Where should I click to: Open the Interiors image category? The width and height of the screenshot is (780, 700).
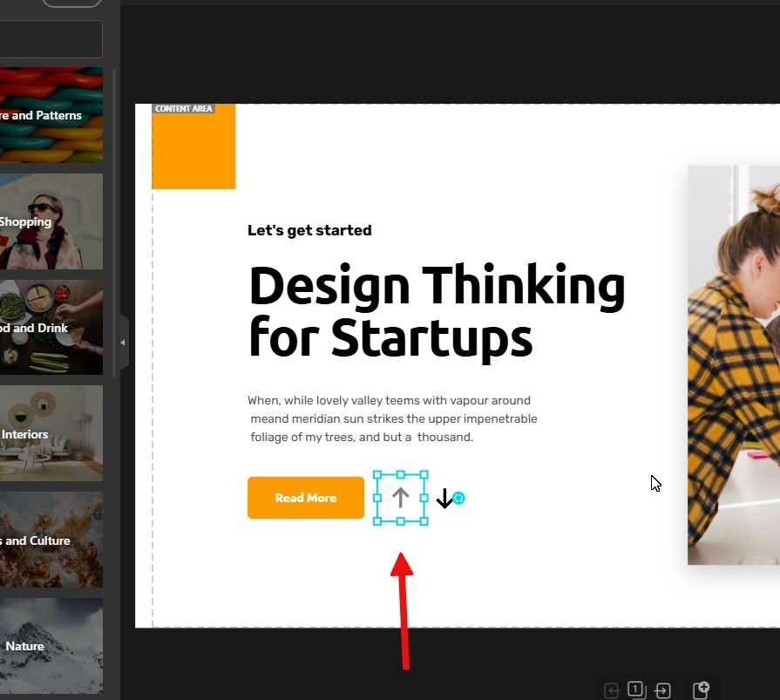point(51,433)
